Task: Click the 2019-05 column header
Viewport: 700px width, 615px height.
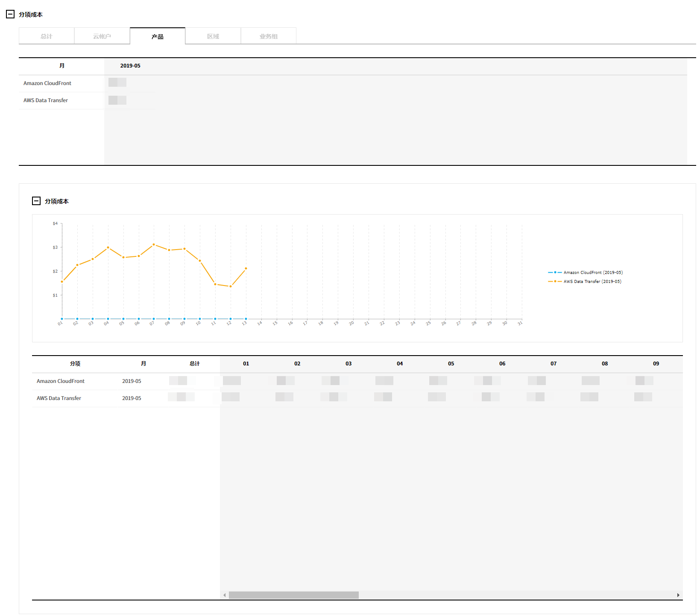Action: [x=130, y=66]
